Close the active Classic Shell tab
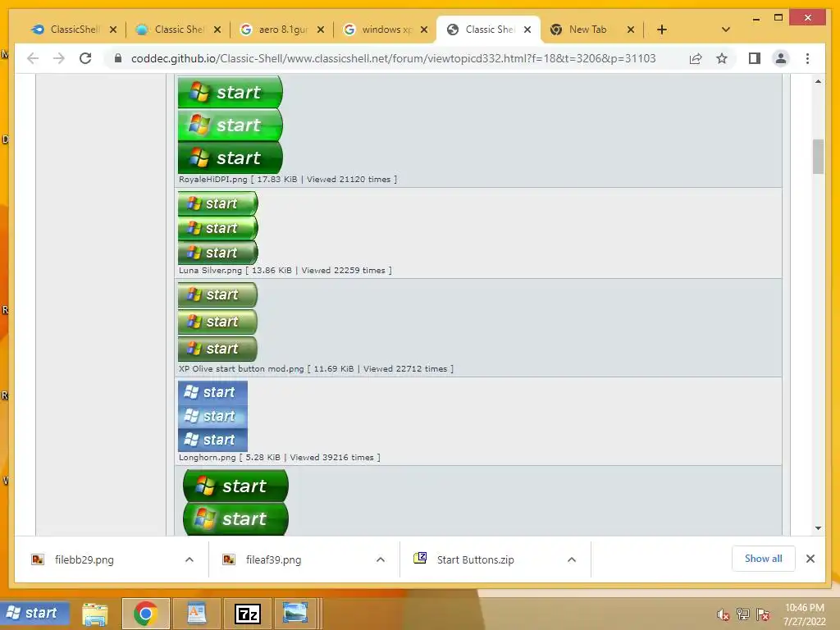Viewport: 840px width, 630px height. coord(527,30)
